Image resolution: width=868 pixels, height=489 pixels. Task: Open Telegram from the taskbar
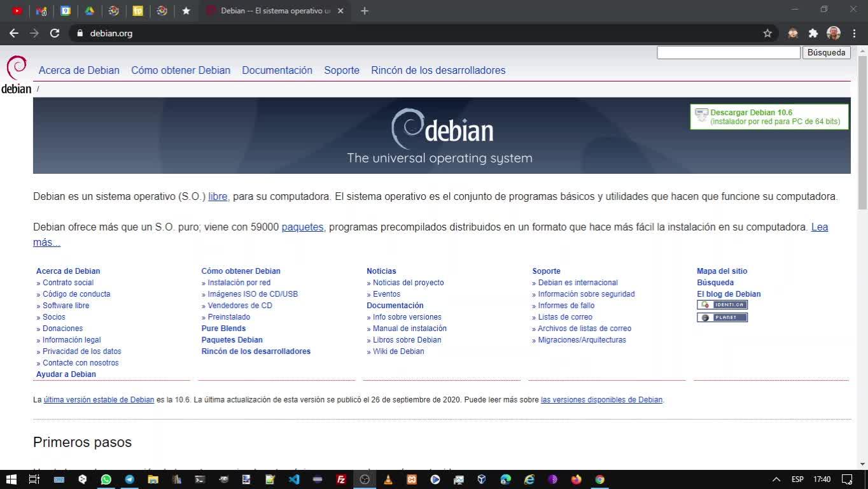coord(129,479)
